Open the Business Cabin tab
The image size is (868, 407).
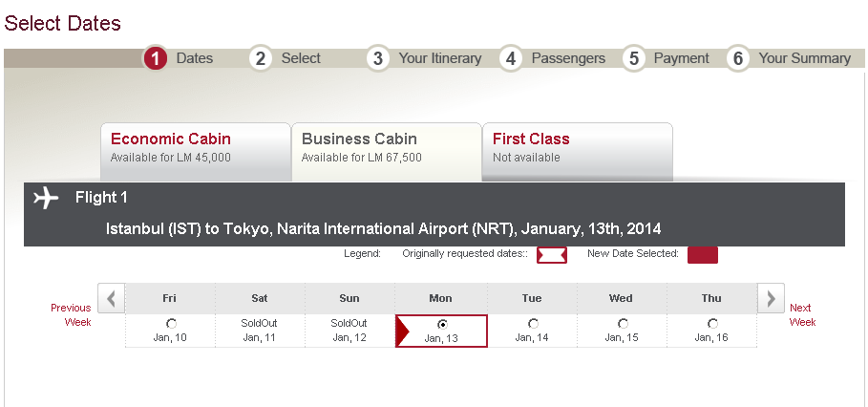387,152
